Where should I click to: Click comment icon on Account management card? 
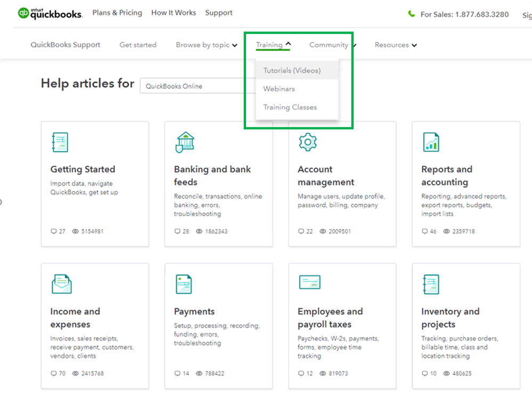(301, 231)
